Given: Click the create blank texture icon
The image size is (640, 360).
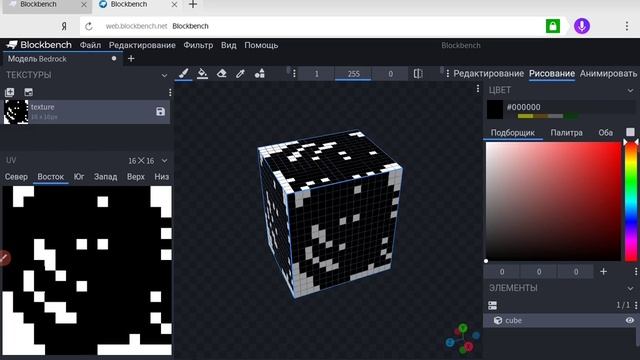Looking at the screenshot, I should point(9,92).
